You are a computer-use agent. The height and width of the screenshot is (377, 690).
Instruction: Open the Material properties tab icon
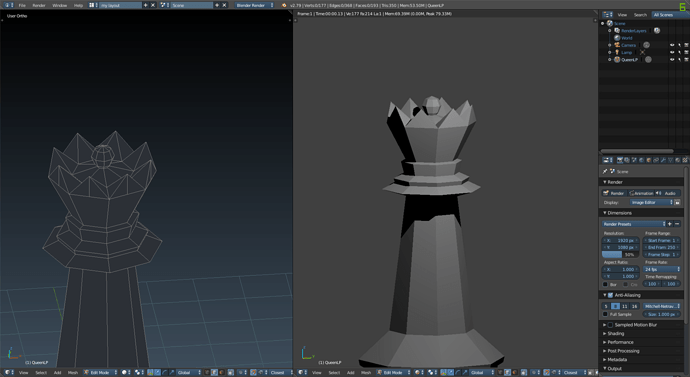[x=678, y=160]
